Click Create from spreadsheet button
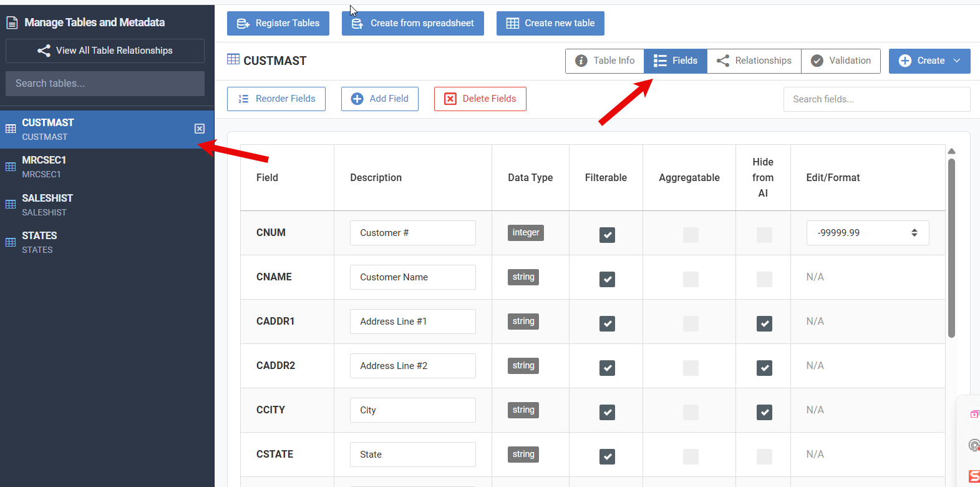980x487 pixels. tap(413, 23)
